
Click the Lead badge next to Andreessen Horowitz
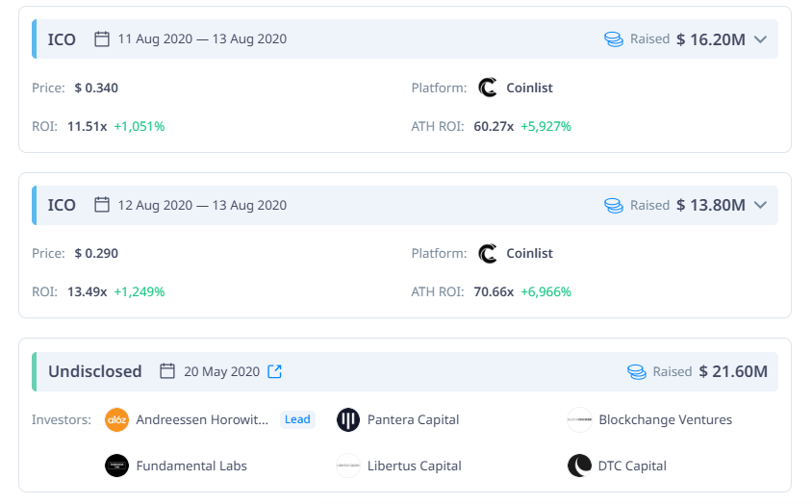[x=297, y=419]
